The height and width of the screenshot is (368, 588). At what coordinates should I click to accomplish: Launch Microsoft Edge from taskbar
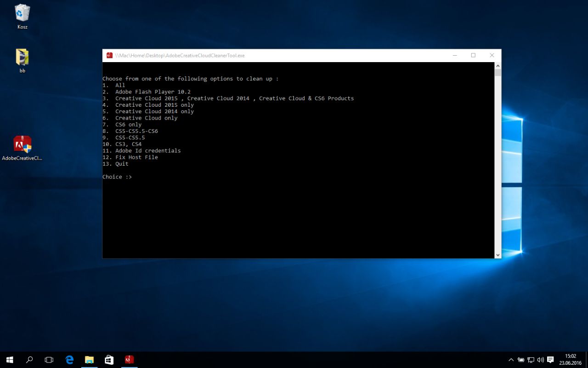click(x=69, y=360)
